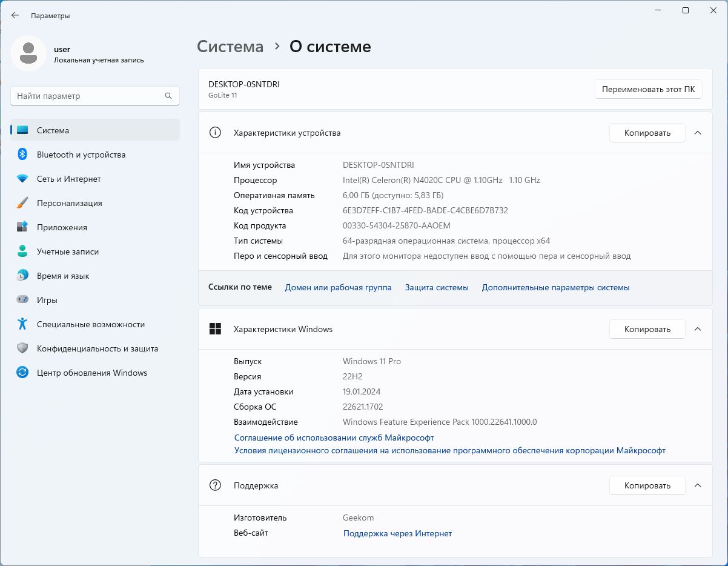This screenshot has width=728, height=566.
Task: Click the device code value 6E3D7EFF
Action: [425, 210]
